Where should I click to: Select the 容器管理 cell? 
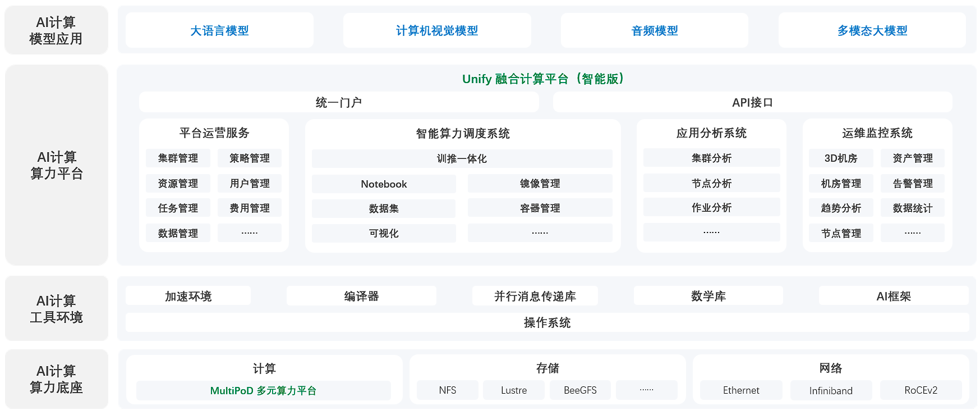click(540, 208)
